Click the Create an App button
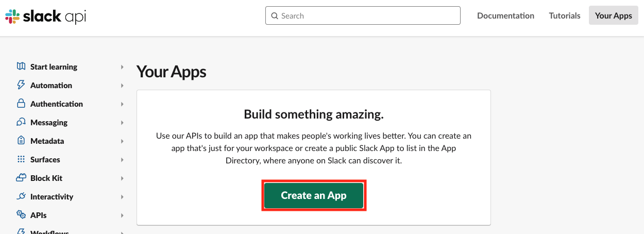 click(x=314, y=195)
